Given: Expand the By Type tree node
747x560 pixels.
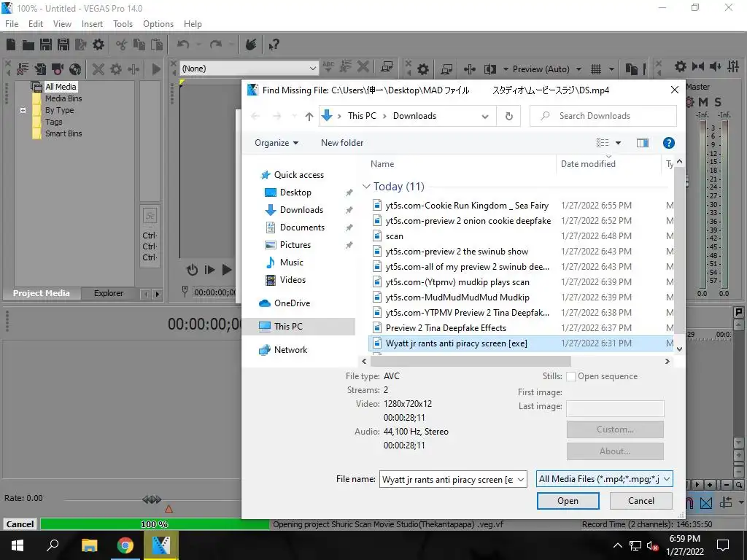Looking at the screenshot, I should pyautogui.click(x=23, y=110).
